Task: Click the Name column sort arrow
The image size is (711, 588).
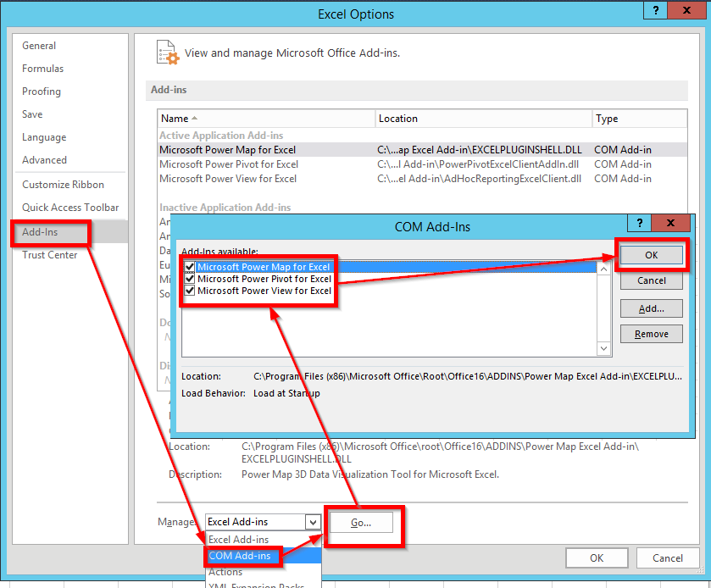Action: click(x=195, y=119)
